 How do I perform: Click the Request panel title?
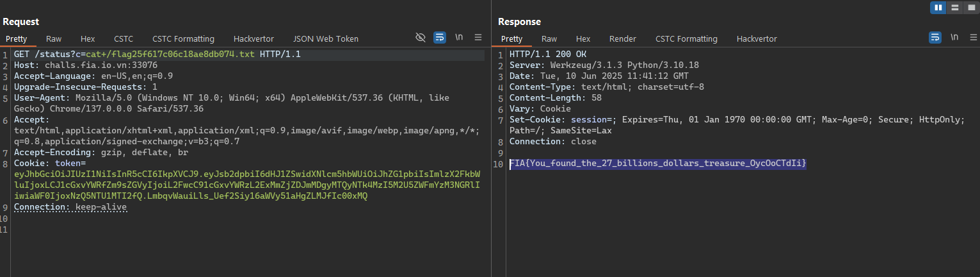coord(21,22)
